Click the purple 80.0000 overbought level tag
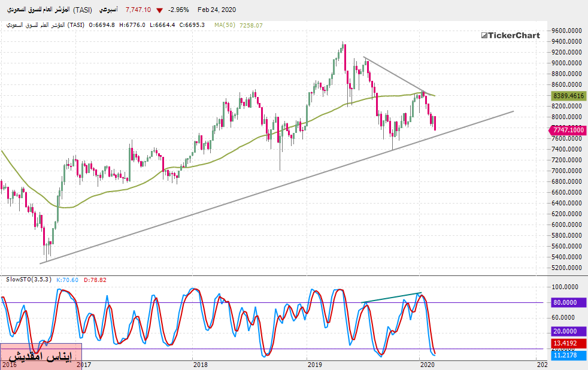 [568, 303]
